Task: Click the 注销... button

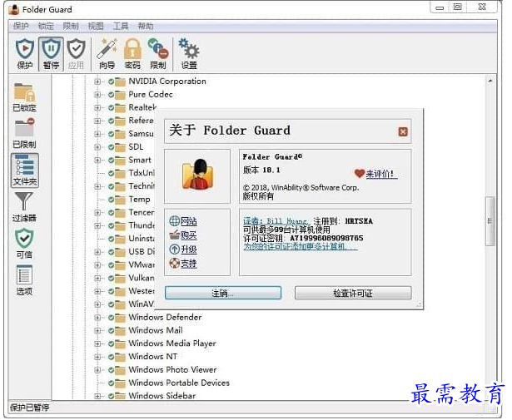Action: [223, 293]
